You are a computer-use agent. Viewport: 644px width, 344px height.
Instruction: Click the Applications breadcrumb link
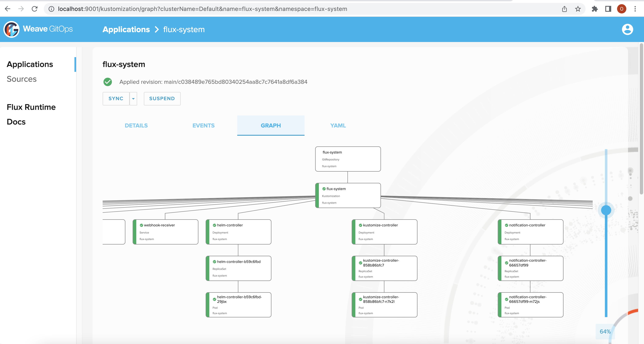pyautogui.click(x=126, y=29)
